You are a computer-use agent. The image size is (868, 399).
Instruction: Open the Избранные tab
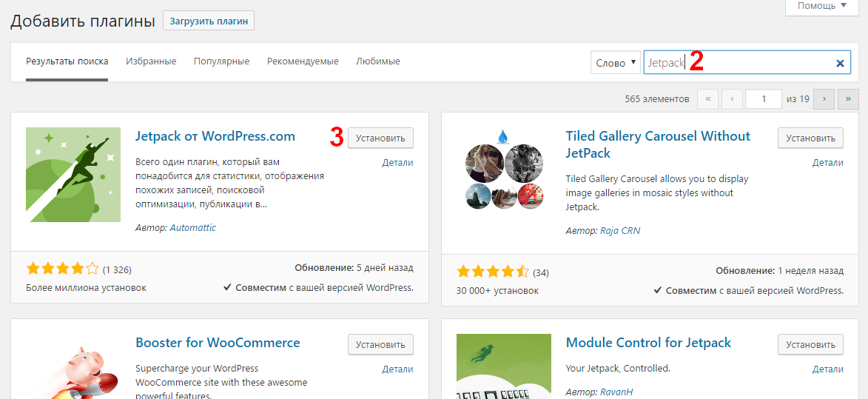tap(151, 61)
